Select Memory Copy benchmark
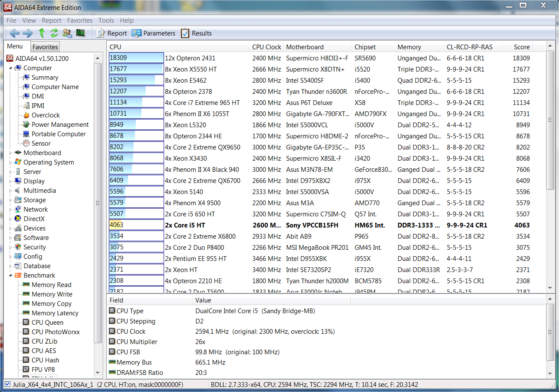Viewport: 559px width, 392px height. pyautogui.click(x=51, y=304)
